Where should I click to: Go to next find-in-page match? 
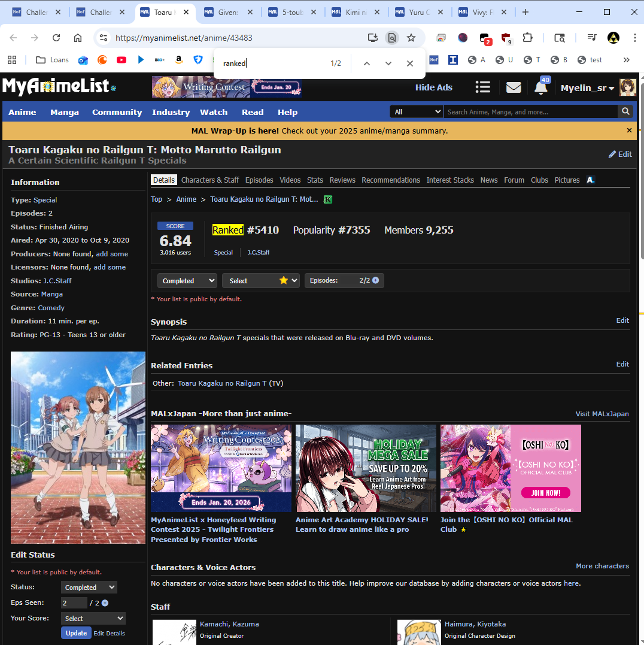coord(388,63)
